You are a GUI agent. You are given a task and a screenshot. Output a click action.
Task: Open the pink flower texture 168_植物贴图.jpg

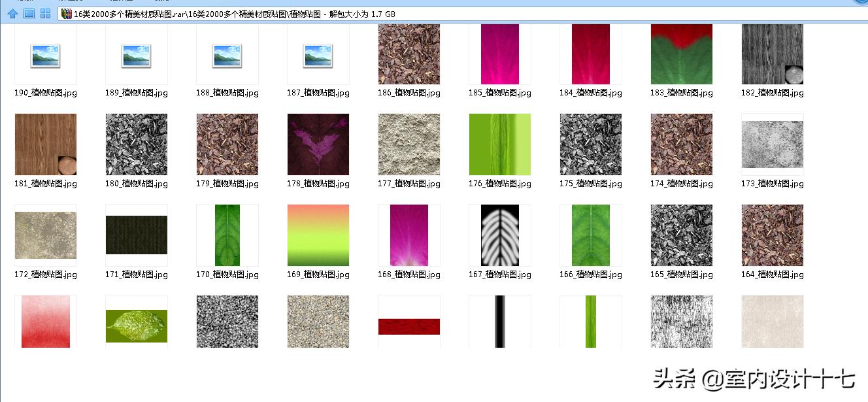(409, 236)
